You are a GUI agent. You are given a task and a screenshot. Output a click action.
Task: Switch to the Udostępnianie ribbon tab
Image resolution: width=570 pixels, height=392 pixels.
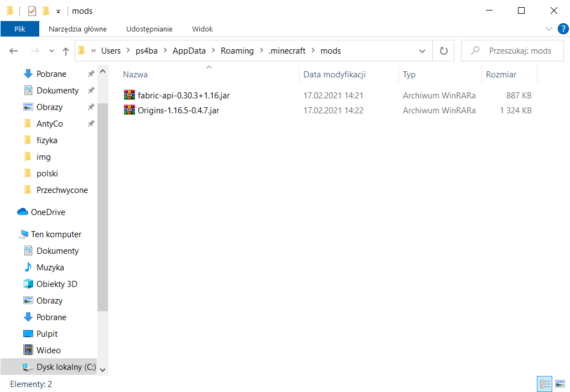149,29
